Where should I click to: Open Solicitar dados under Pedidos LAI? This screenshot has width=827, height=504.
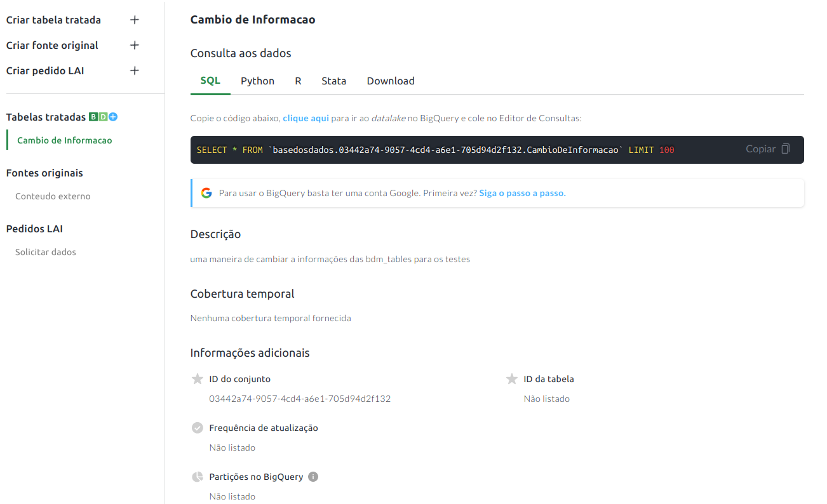point(46,252)
